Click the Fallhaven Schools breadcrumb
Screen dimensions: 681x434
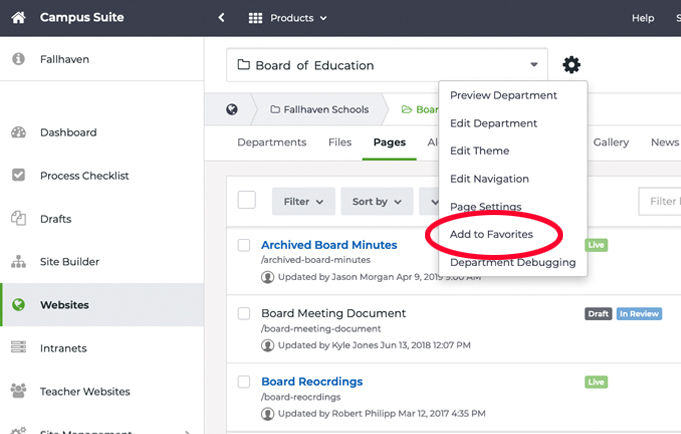tap(322, 109)
